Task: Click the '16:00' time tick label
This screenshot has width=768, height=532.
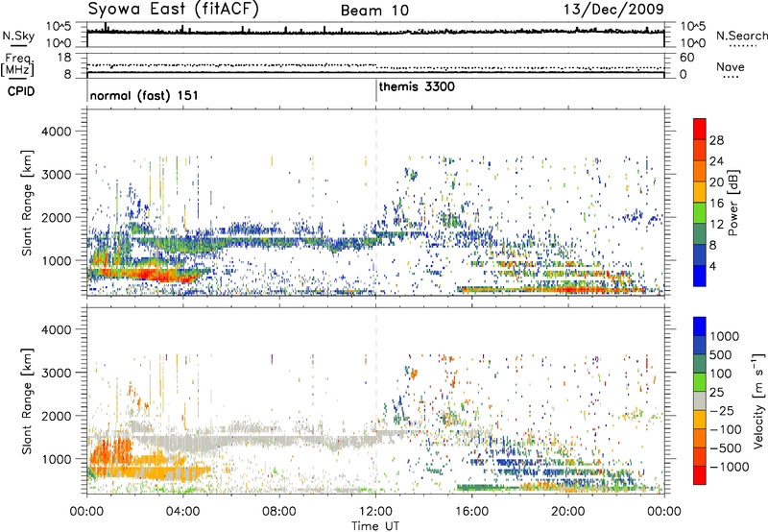Action: [x=472, y=512]
